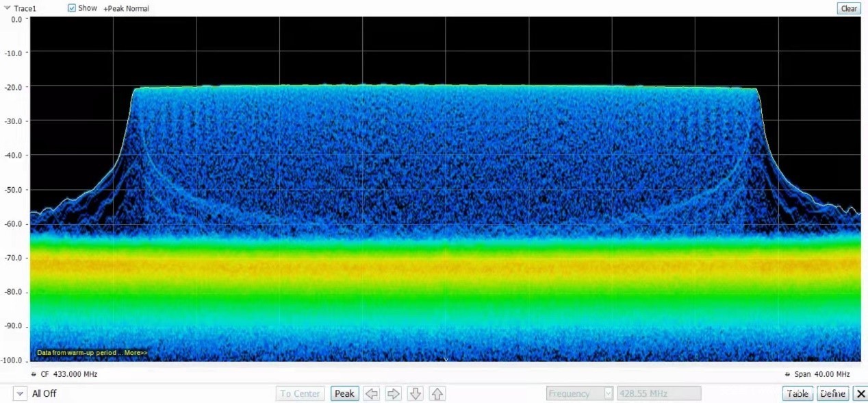Expand the Trace1 selector dropdown

tap(7, 8)
